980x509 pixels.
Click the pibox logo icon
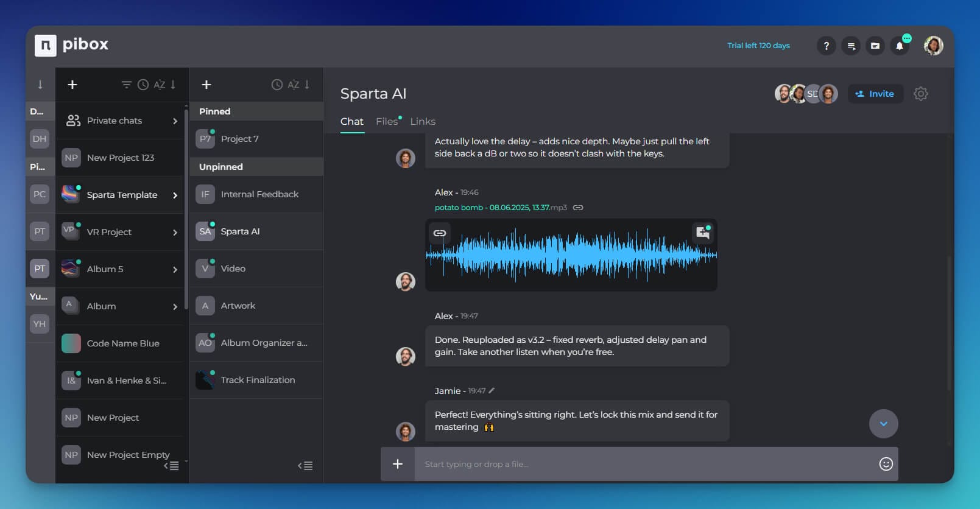click(46, 45)
